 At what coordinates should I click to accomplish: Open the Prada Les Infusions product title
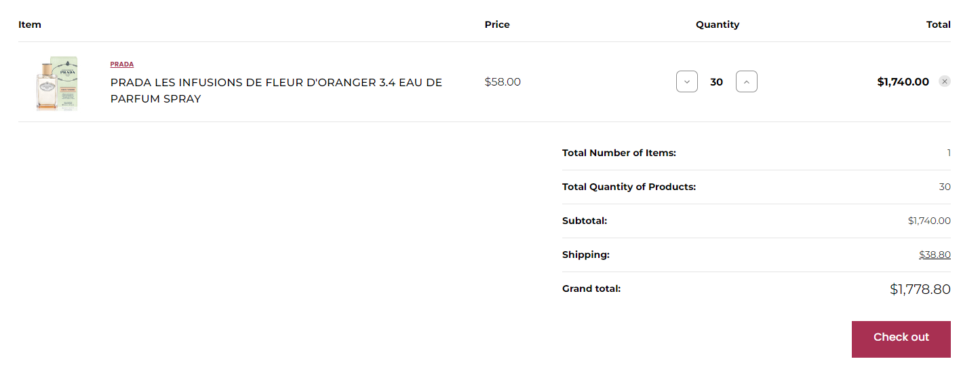point(276,90)
